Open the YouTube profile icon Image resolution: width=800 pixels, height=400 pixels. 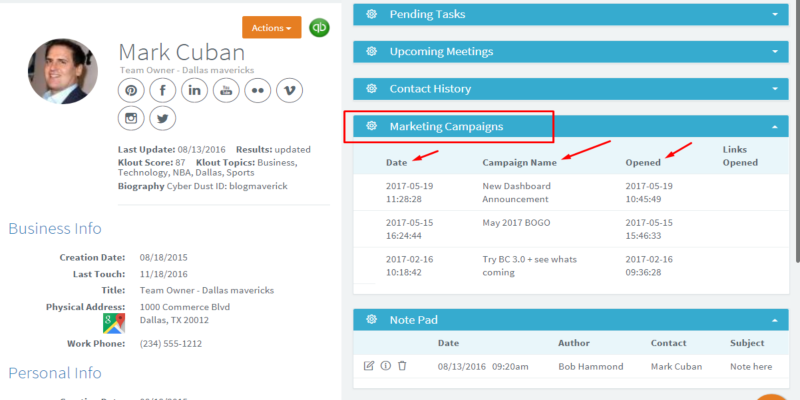(226, 91)
